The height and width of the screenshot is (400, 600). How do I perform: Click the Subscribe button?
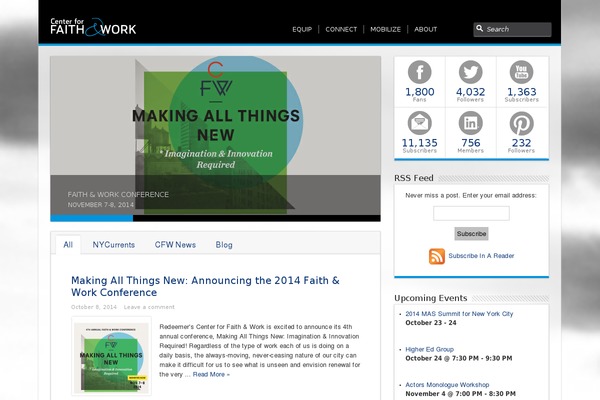pos(471,233)
